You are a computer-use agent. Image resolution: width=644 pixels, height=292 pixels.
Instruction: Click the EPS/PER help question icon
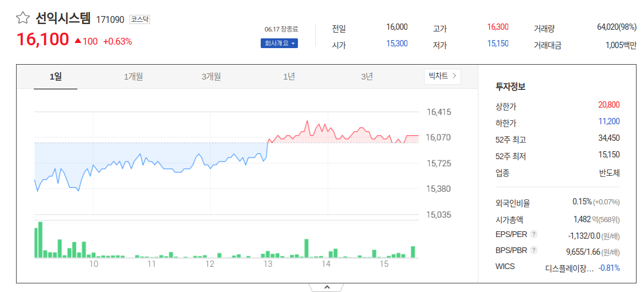[x=533, y=235]
